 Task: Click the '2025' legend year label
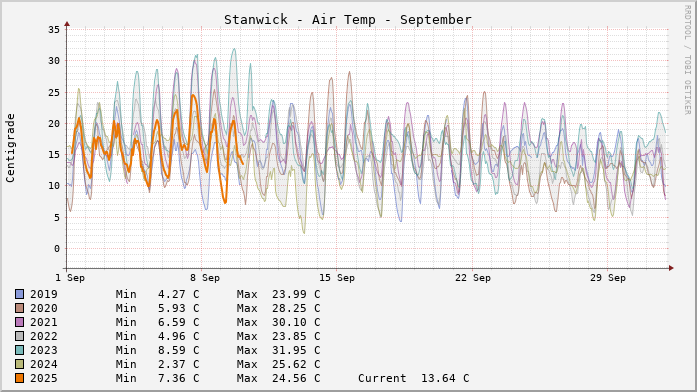point(44,378)
